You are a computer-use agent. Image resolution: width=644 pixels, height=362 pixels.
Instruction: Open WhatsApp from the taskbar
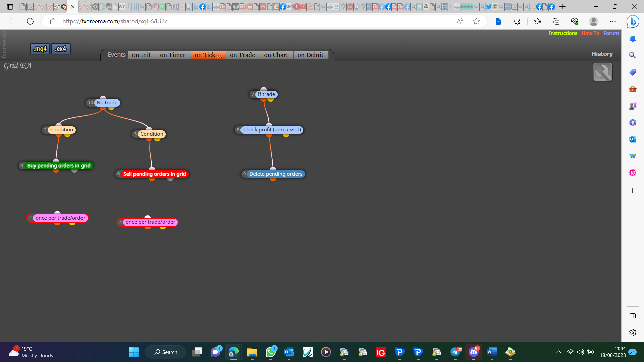tap(271, 352)
